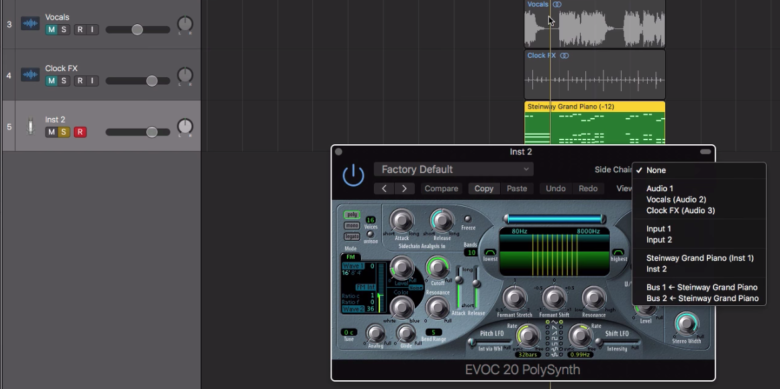780x389 pixels.
Task: Open the Factory Default preset dropdown
Action: pyautogui.click(x=454, y=170)
